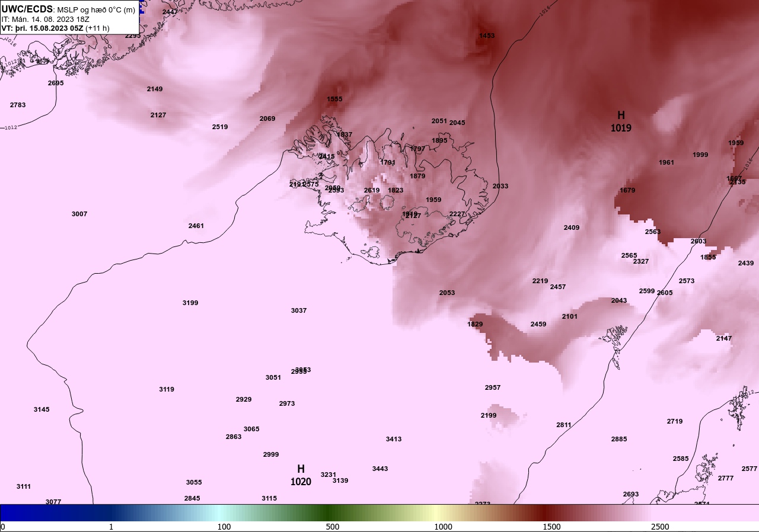Click the height value 1895
This screenshot has height=532, width=759.
[x=439, y=140]
